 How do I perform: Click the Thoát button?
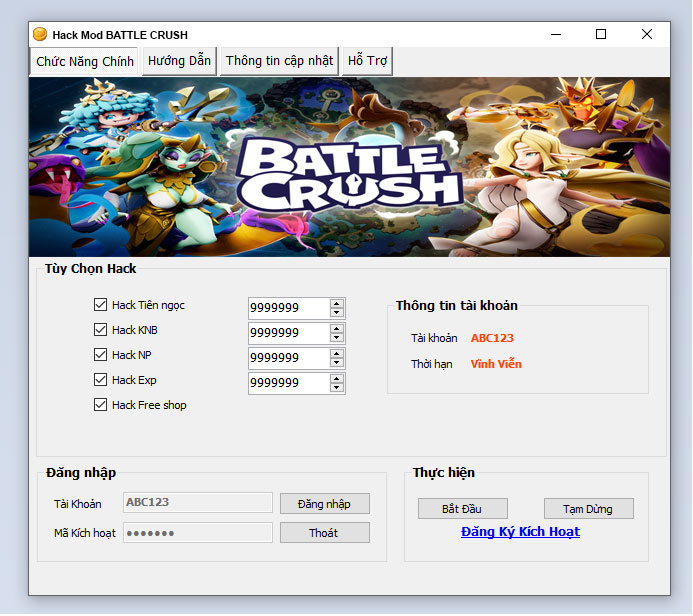point(325,533)
